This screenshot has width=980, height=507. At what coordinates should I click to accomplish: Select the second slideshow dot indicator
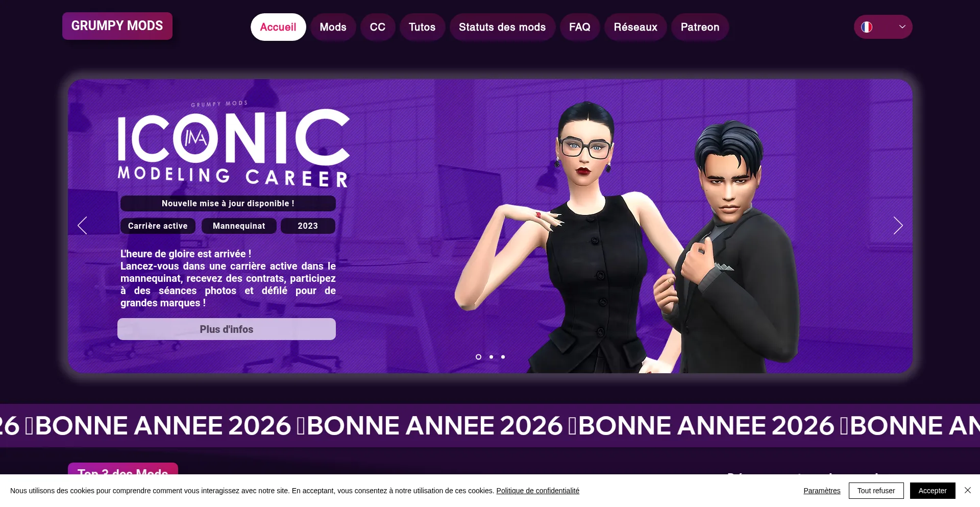point(491,357)
